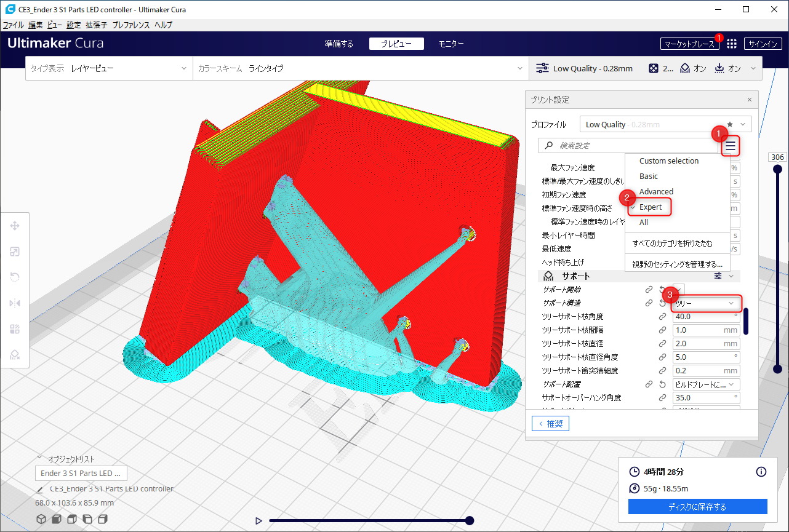
Task: Play the layer simulation
Action: (x=258, y=521)
